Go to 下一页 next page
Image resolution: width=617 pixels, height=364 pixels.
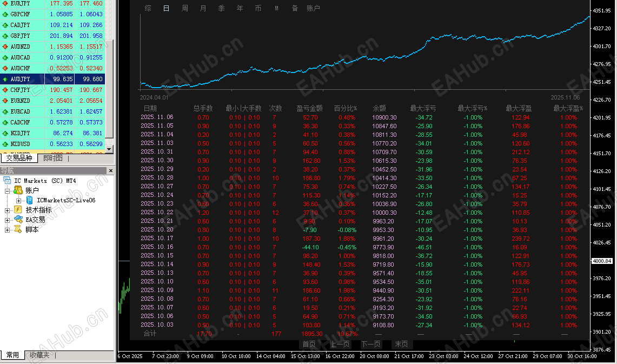(371, 344)
